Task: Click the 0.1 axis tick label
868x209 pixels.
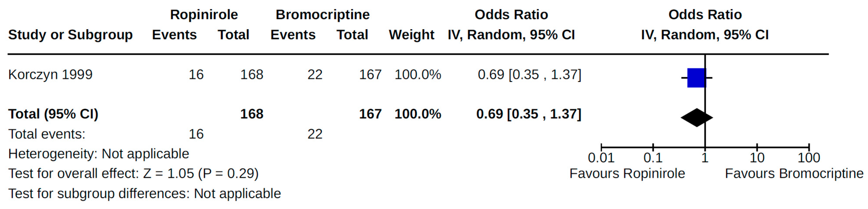Action: [653, 157]
